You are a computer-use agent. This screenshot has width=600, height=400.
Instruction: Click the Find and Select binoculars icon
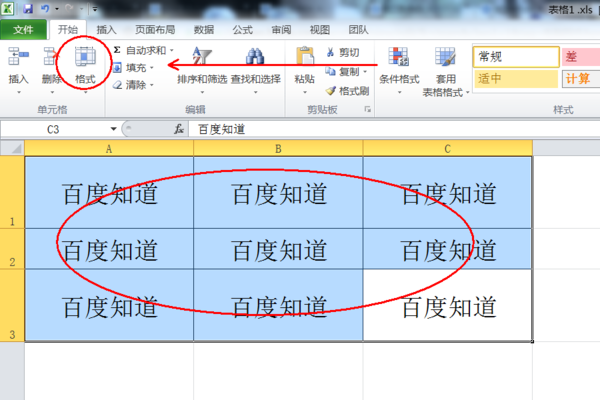(255, 56)
